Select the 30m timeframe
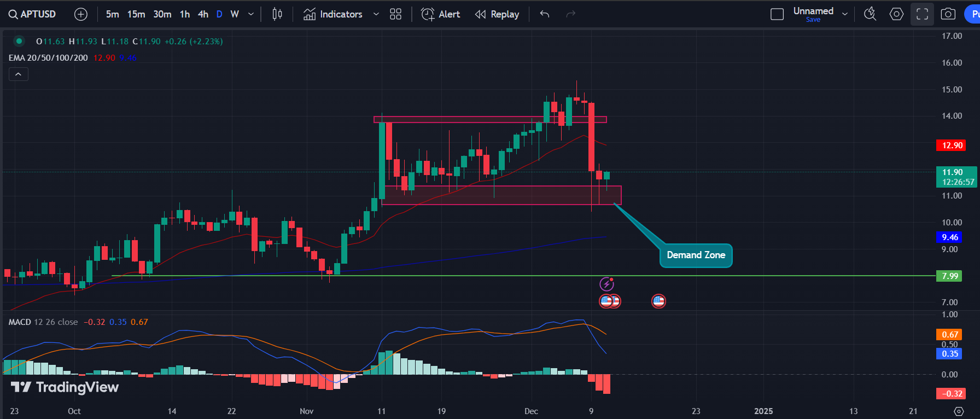The image size is (980, 419). click(162, 14)
